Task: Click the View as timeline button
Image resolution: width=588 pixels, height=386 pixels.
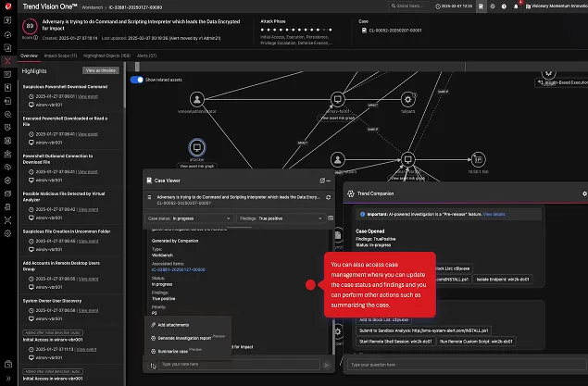Action: 101,70
